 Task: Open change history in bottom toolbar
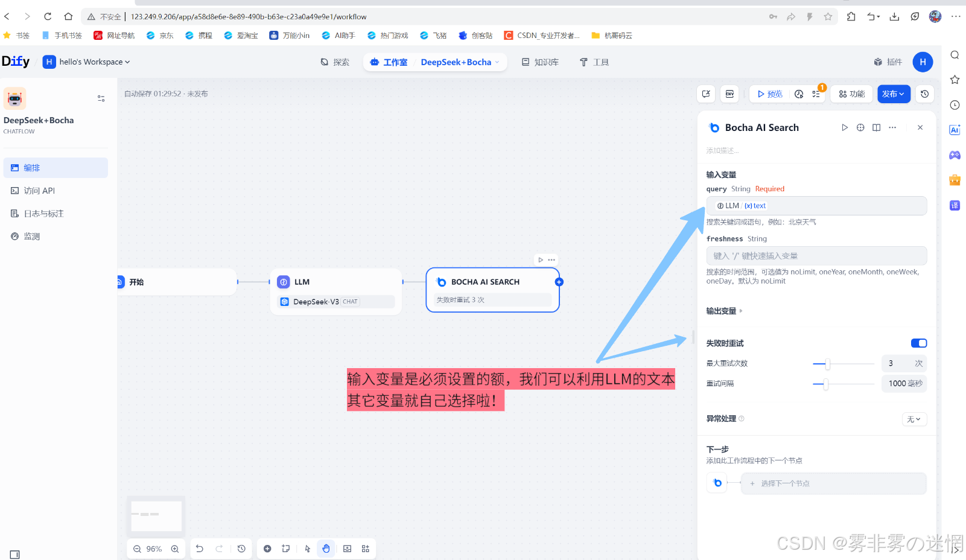pyautogui.click(x=241, y=549)
